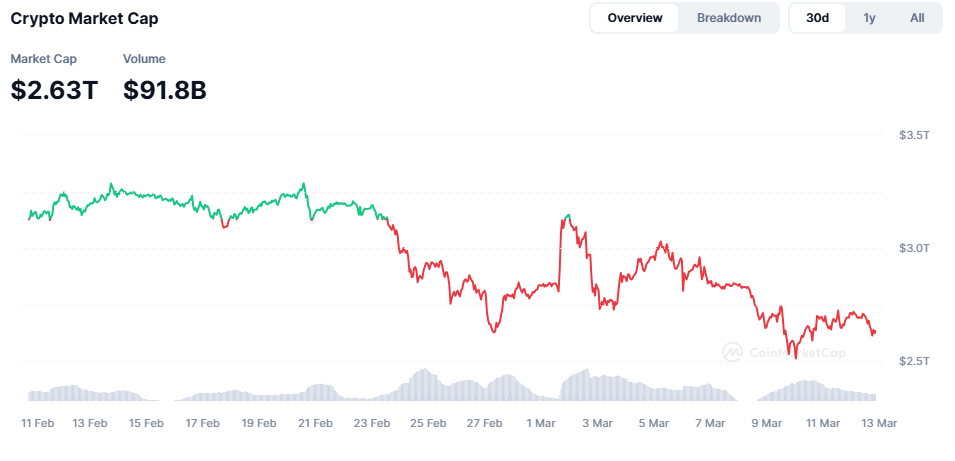
Task: Click the $2.5T y-axis label
Action: click(x=915, y=360)
